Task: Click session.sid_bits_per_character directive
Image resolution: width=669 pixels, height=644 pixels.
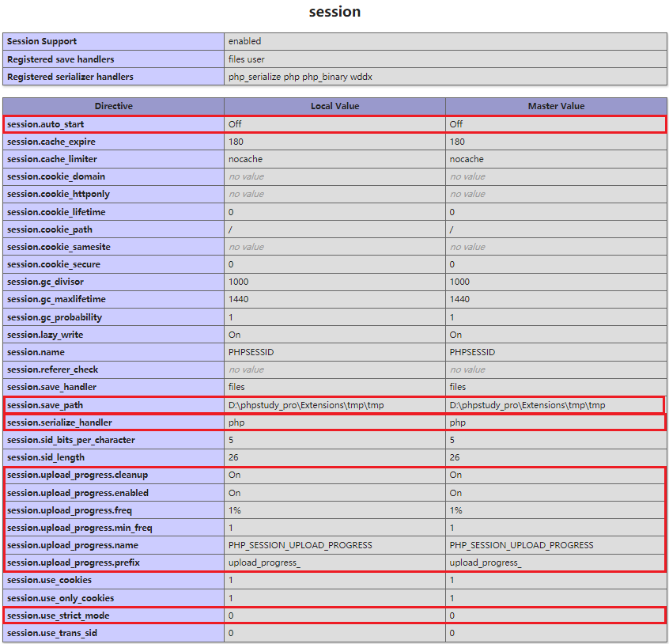Action: pyautogui.click(x=71, y=441)
